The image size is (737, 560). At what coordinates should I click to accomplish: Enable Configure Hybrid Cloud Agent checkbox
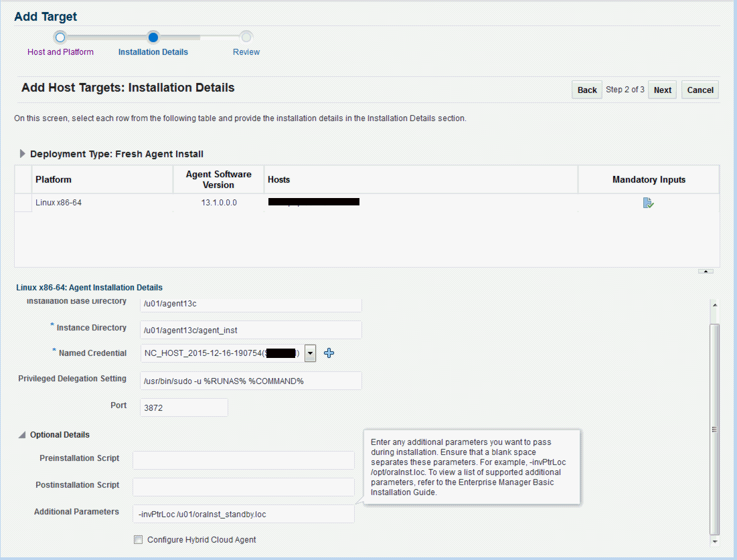tap(138, 540)
